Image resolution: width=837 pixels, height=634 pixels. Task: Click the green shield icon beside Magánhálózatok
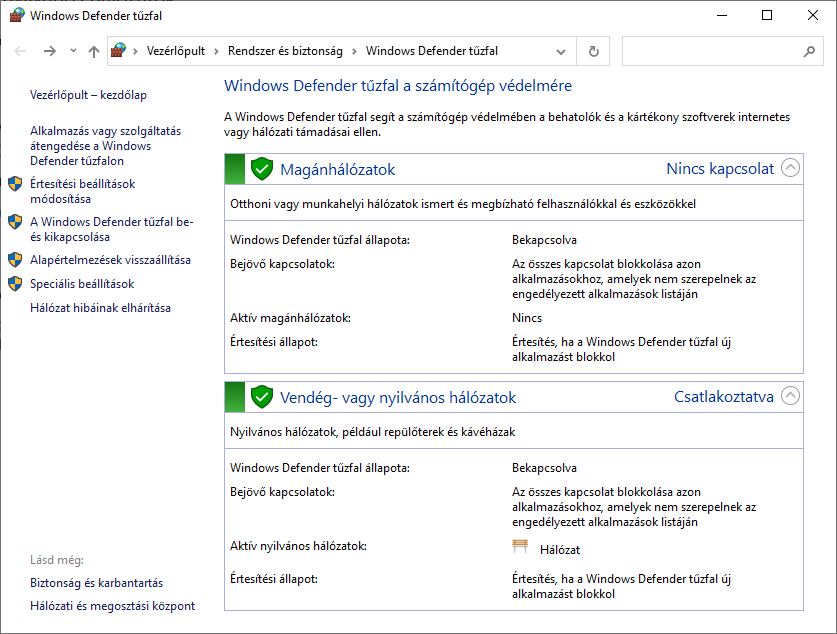tap(262, 169)
